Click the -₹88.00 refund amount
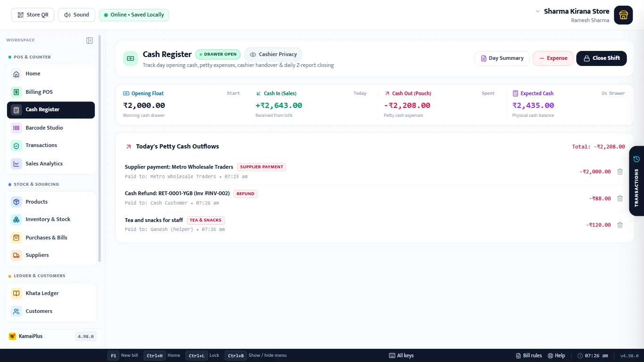The width and height of the screenshot is (644, 362). [600, 198]
